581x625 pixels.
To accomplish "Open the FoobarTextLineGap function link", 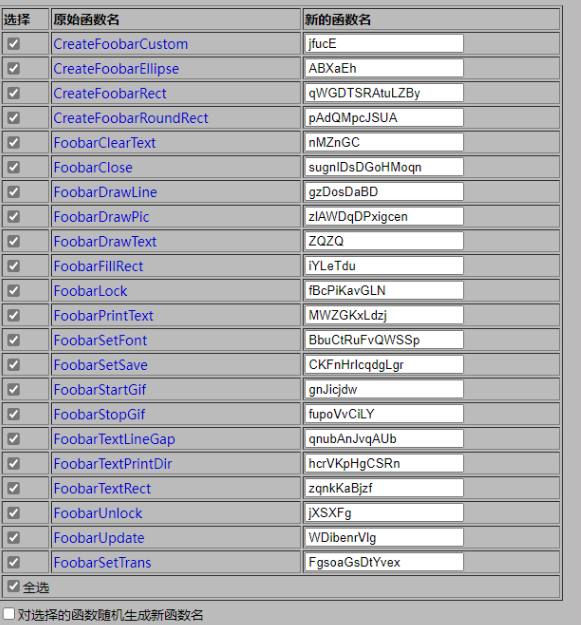I will [x=114, y=439].
